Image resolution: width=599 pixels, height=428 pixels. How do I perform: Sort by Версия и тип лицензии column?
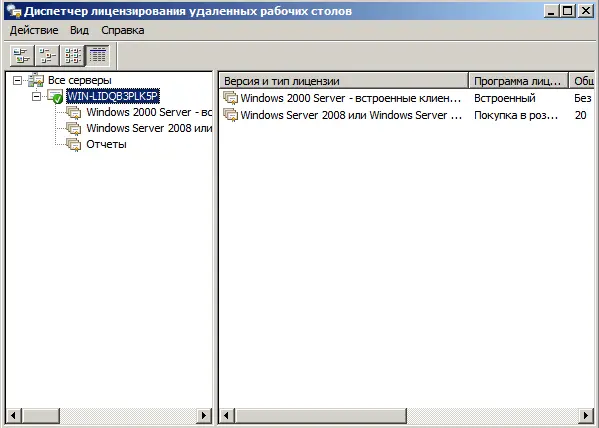click(343, 81)
